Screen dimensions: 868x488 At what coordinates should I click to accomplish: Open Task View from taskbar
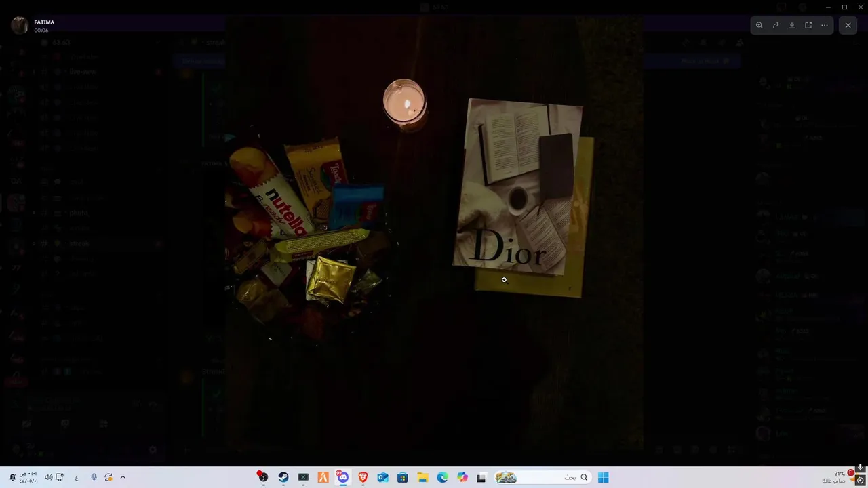coord(481,477)
